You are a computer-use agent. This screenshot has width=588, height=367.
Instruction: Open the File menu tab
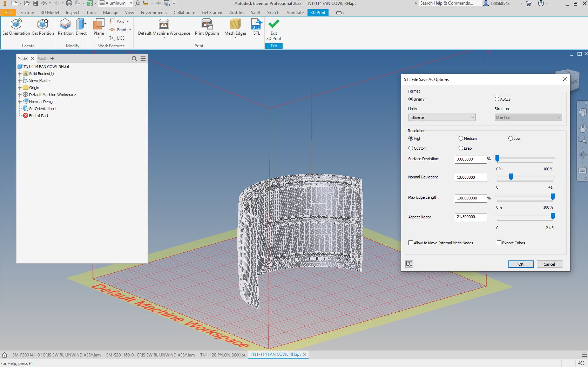[x=8, y=12]
